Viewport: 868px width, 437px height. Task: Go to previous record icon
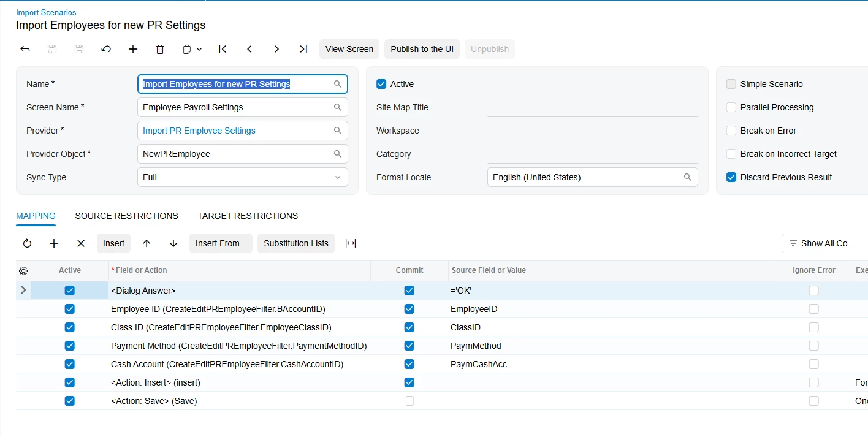(x=249, y=49)
